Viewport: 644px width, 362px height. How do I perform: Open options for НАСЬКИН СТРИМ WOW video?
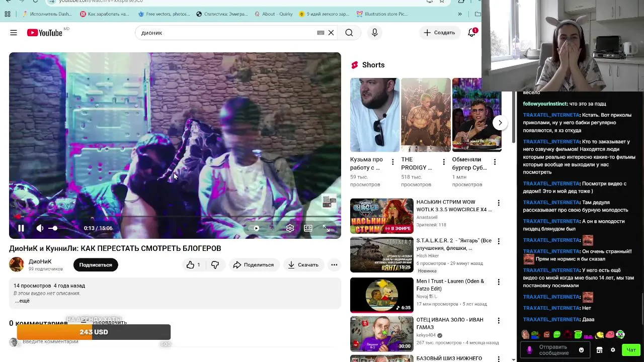click(499, 203)
